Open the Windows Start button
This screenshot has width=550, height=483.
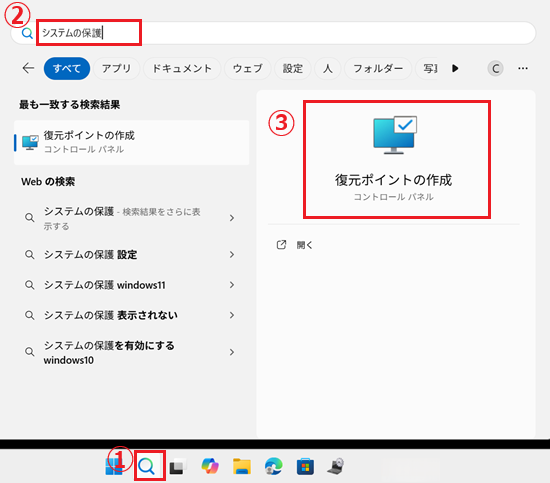tap(114, 467)
